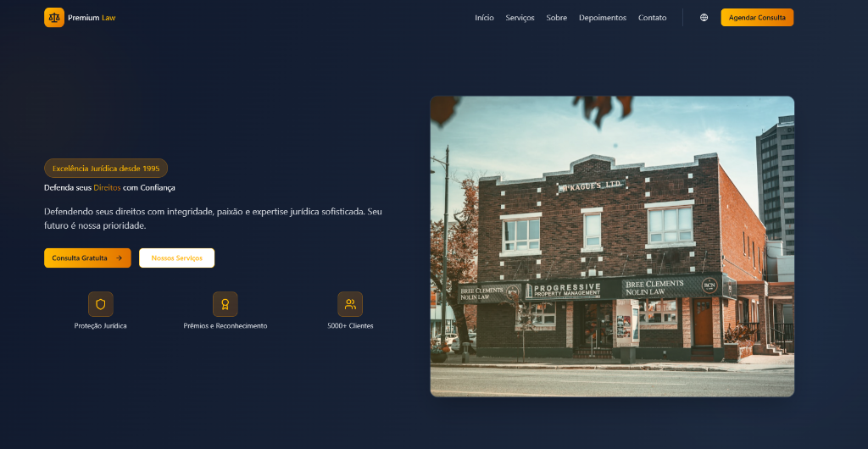Click the users icon above 5000+ Clientes

coord(350,304)
